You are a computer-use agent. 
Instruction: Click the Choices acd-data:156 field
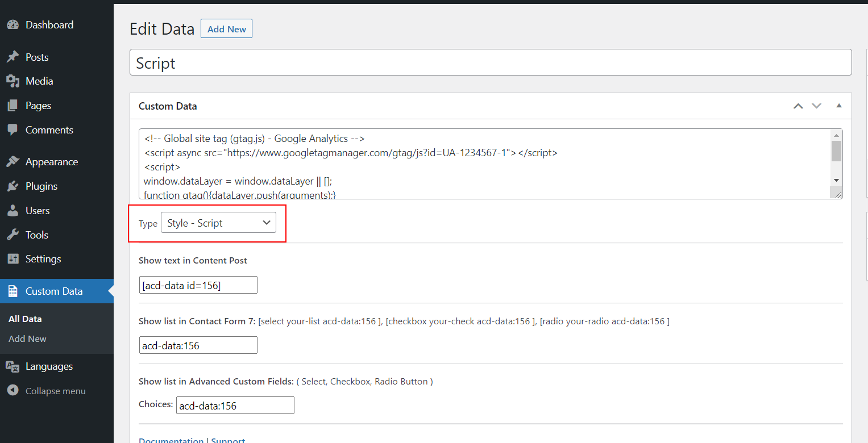pos(235,406)
